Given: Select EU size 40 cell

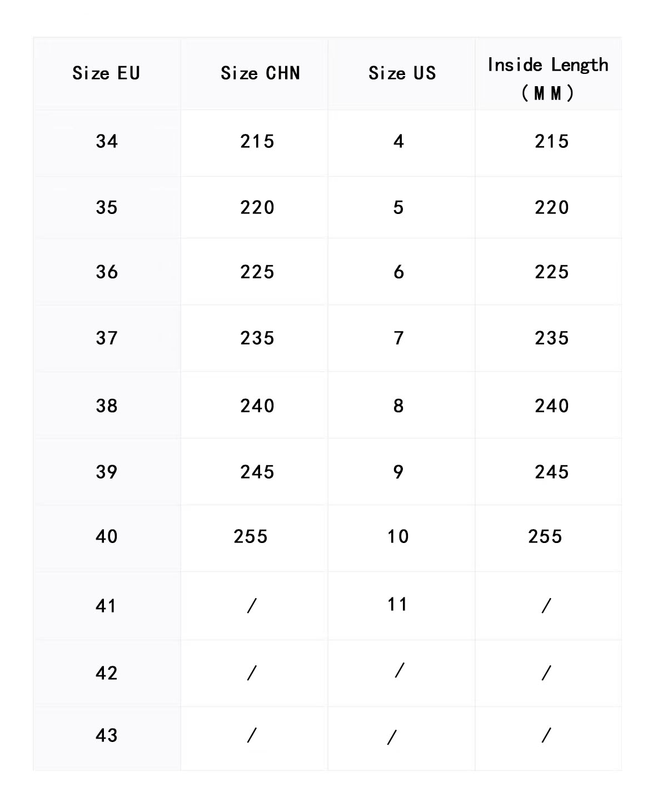Looking at the screenshot, I should (x=107, y=536).
